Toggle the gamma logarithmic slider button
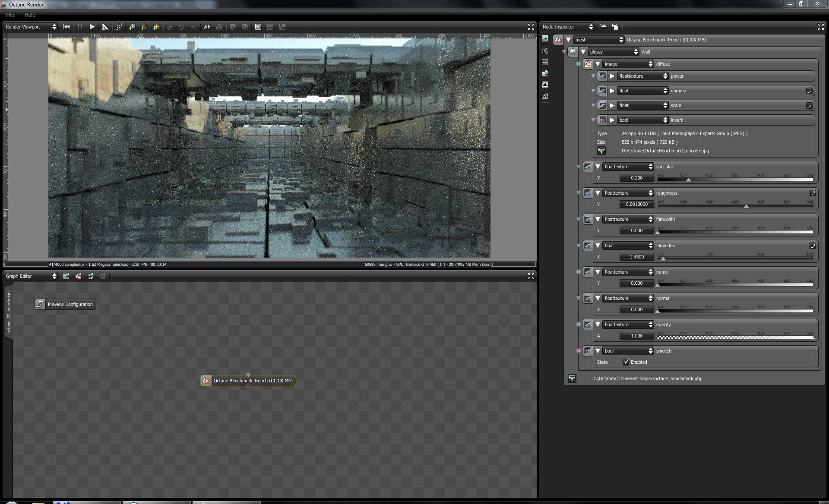 click(809, 91)
